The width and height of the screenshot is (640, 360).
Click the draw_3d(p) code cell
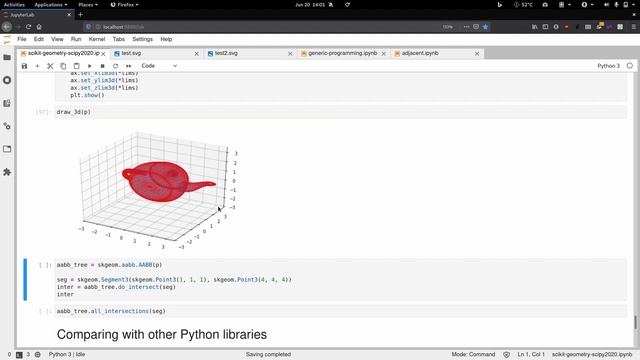[341, 112]
